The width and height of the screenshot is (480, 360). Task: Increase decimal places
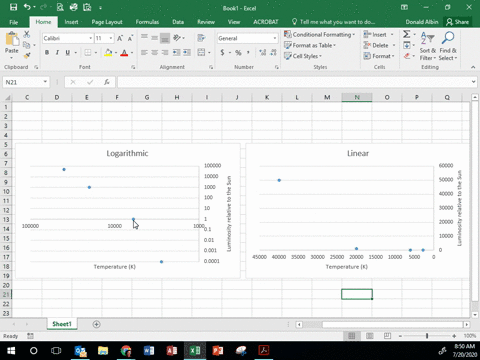click(263, 53)
